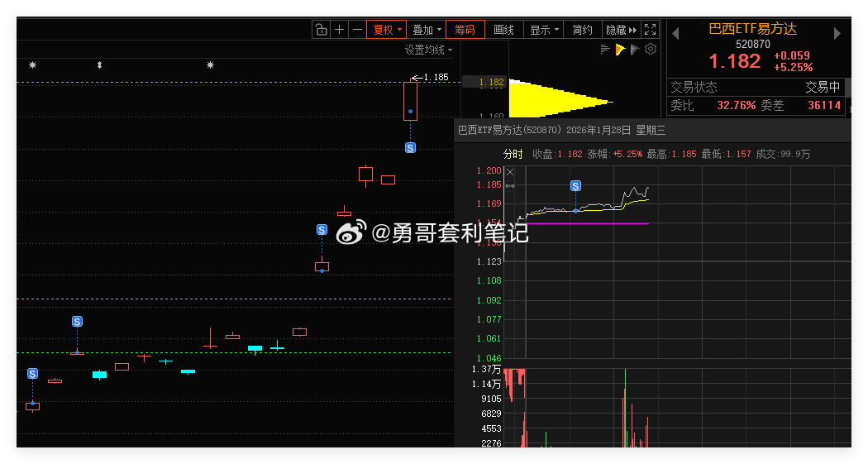
Task: Go to previous stock with left arrow
Action: tap(675, 34)
